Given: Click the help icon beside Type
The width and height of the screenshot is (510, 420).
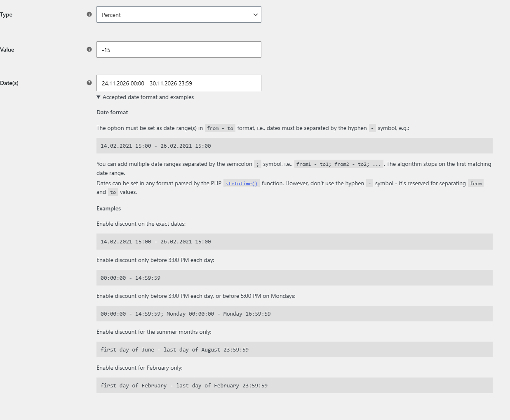Looking at the screenshot, I should [89, 14].
